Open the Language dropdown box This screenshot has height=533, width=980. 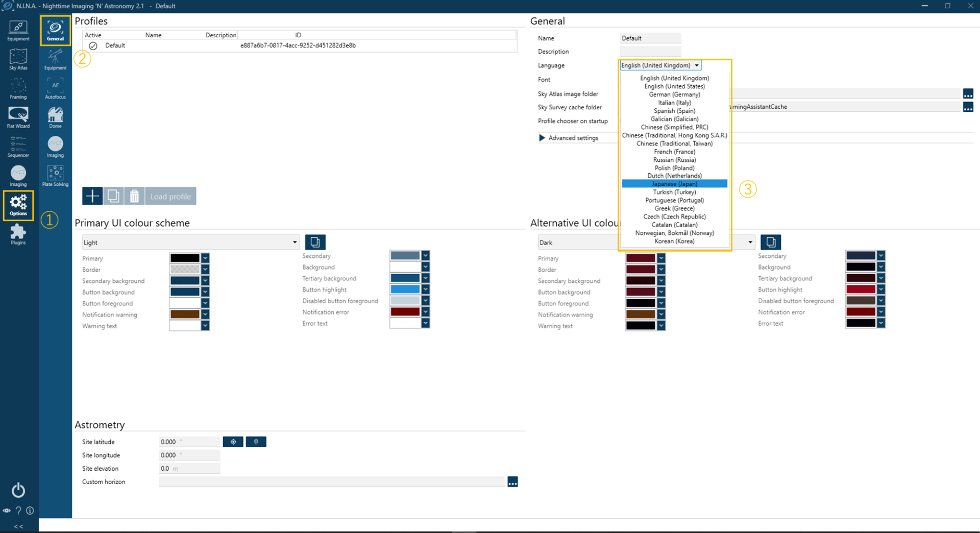coord(660,65)
